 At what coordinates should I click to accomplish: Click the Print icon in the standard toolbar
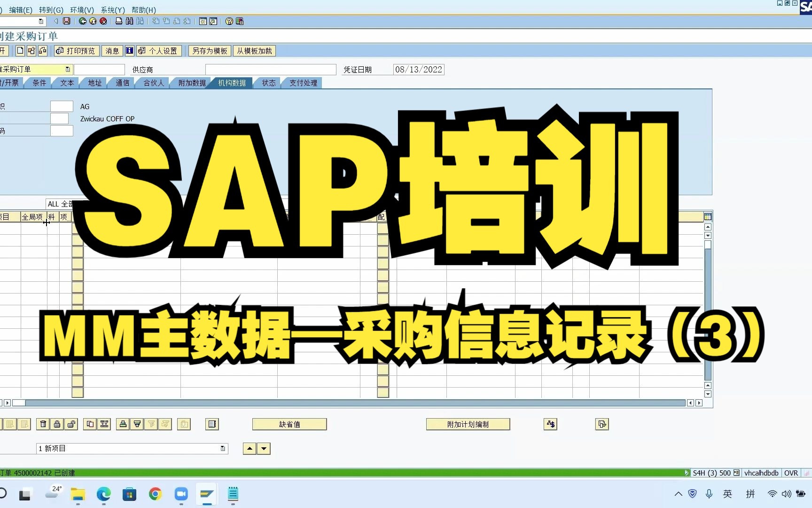(119, 21)
